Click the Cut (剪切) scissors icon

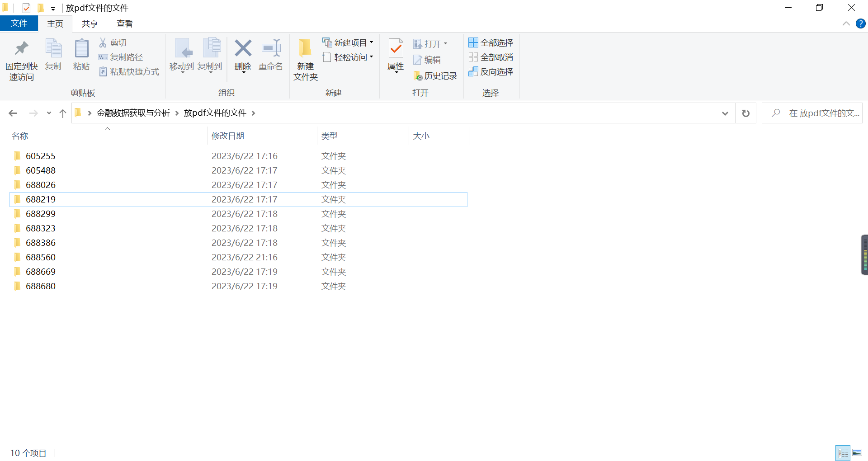click(x=103, y=42)
